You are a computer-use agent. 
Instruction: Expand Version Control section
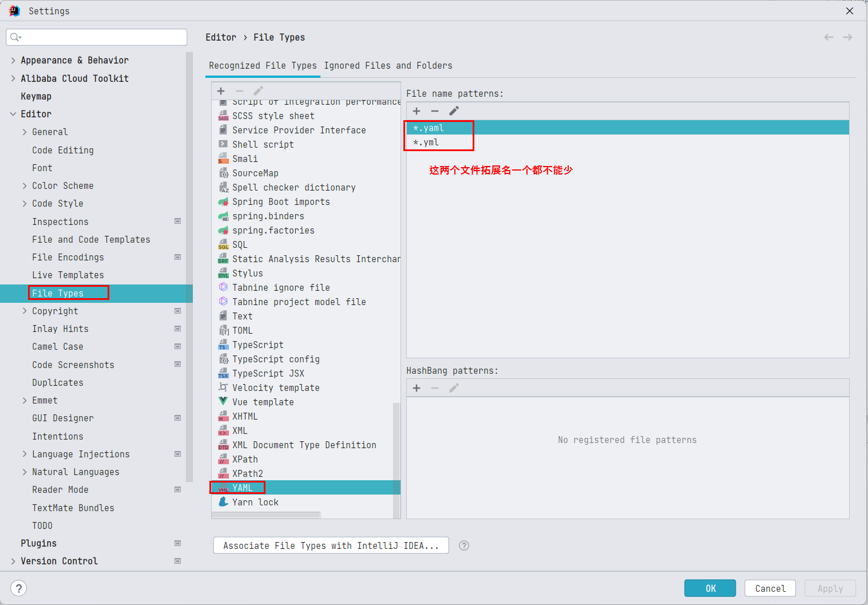(13, 561)
